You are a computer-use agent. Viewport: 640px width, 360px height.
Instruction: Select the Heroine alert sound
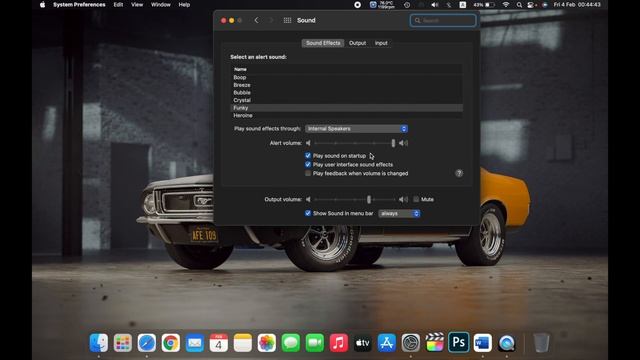[x=347, y=116]
